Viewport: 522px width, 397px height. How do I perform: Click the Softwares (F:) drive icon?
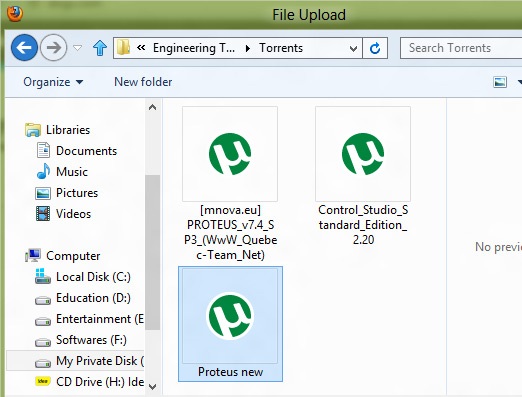point(43,342)
